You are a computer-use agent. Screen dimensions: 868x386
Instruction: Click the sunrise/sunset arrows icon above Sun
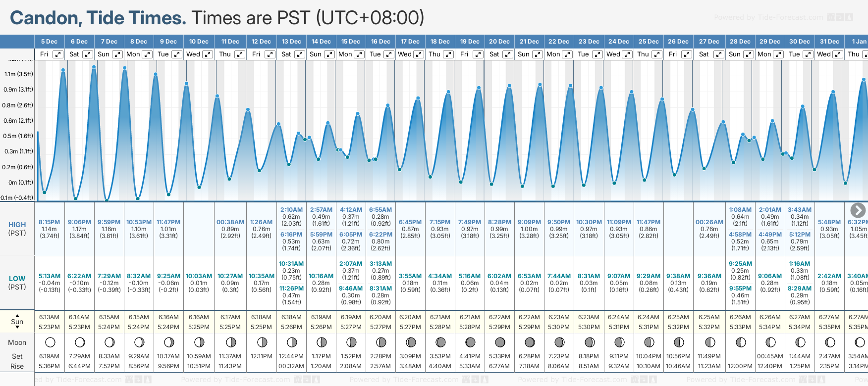point(17,317)
